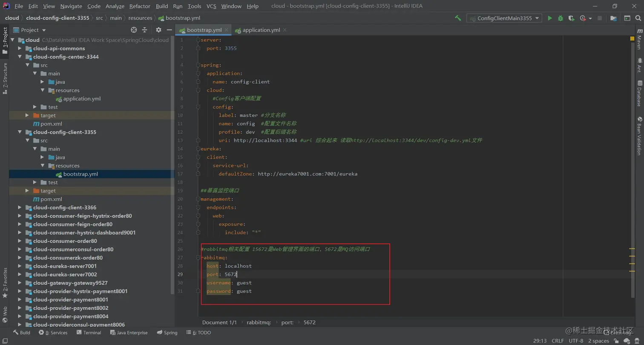Expand cloud-provider-payment8001 module
The height and width of the screenshot is (345, 644).
[20, 300]
